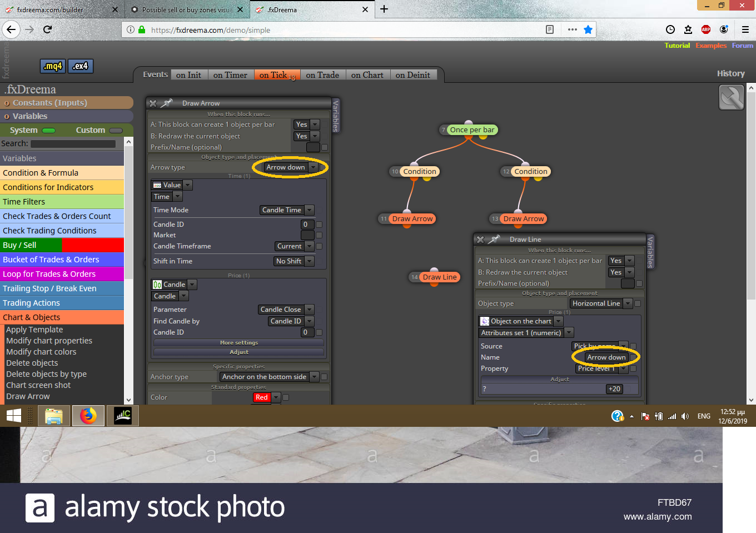The image size is (756, 533).
Task: Open the help tray icon
Action: point(617,416)
